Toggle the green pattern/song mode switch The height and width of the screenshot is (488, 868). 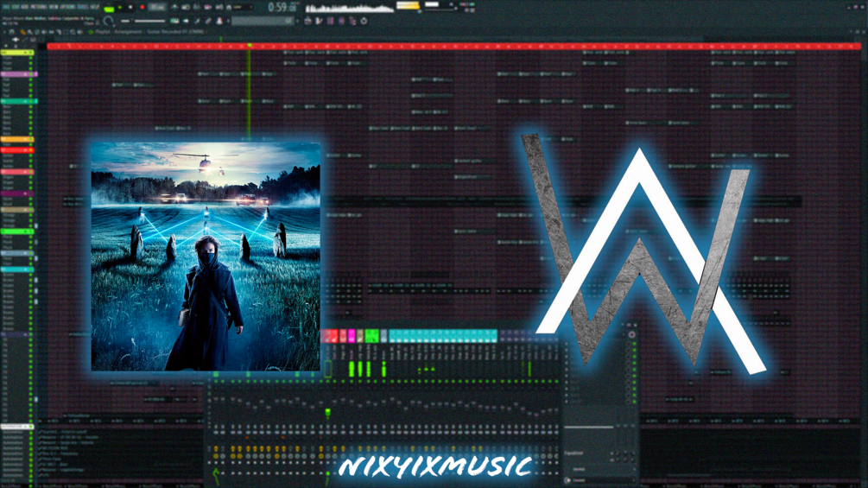(x=109, y=10)
